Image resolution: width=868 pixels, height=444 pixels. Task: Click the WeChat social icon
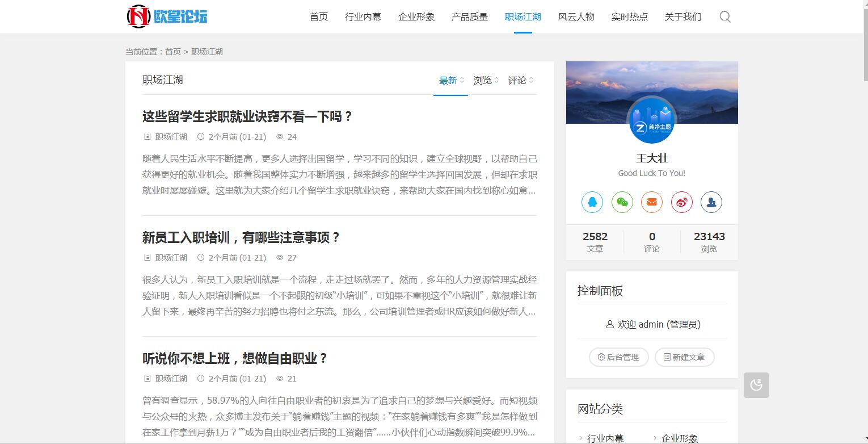[x=622, y=202]
